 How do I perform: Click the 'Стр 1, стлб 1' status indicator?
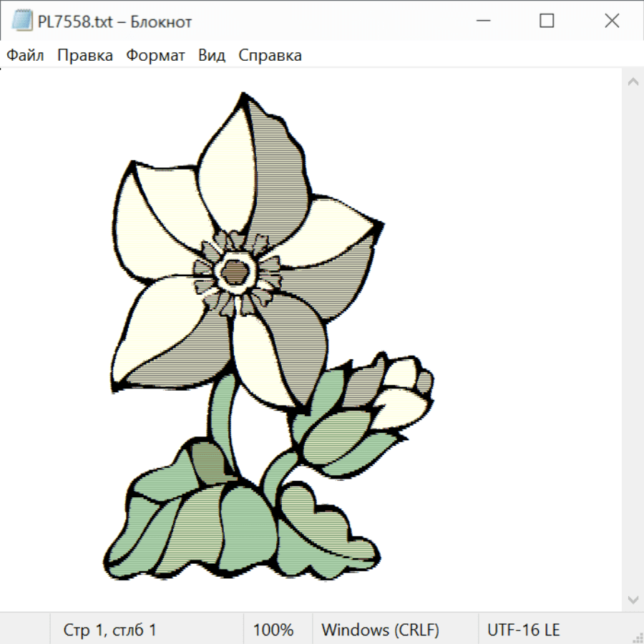point(110,630)
